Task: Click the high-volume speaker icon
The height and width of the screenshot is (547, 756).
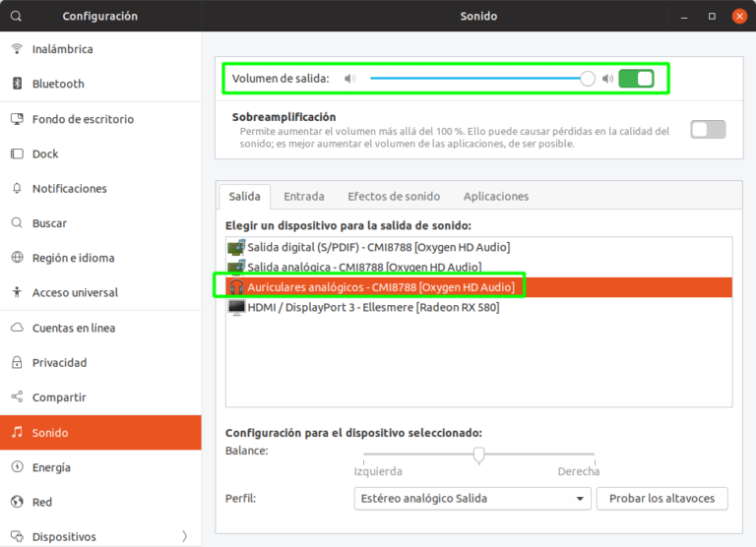Action: pos(608,79)
